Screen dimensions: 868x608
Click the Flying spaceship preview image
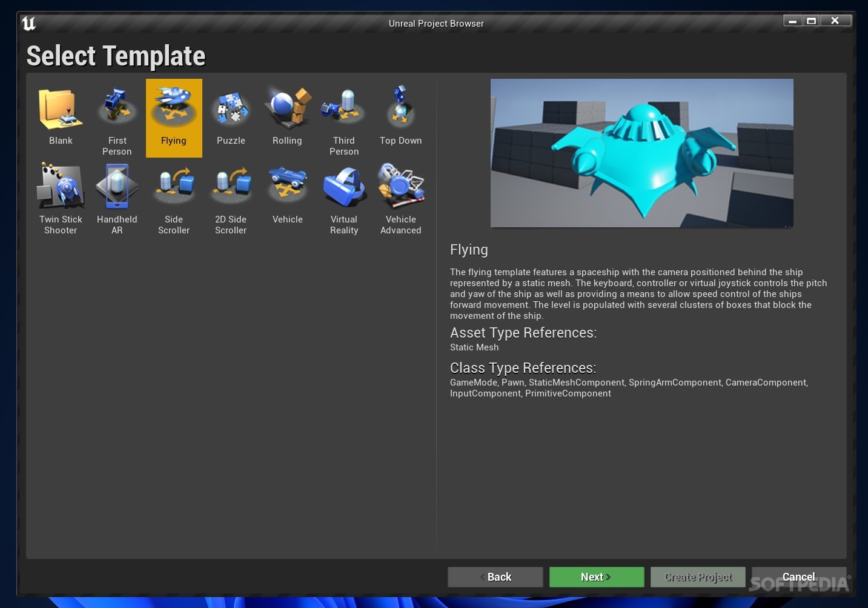(x=642, y=153)
